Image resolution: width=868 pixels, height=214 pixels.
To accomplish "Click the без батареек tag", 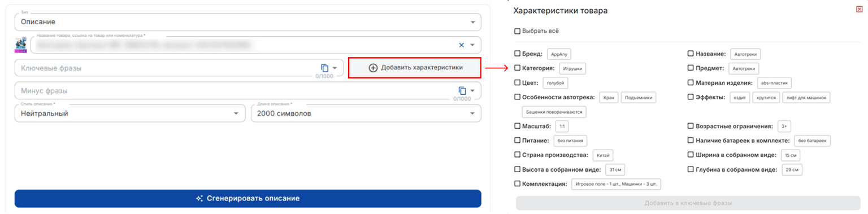I will tap(812, 141).
